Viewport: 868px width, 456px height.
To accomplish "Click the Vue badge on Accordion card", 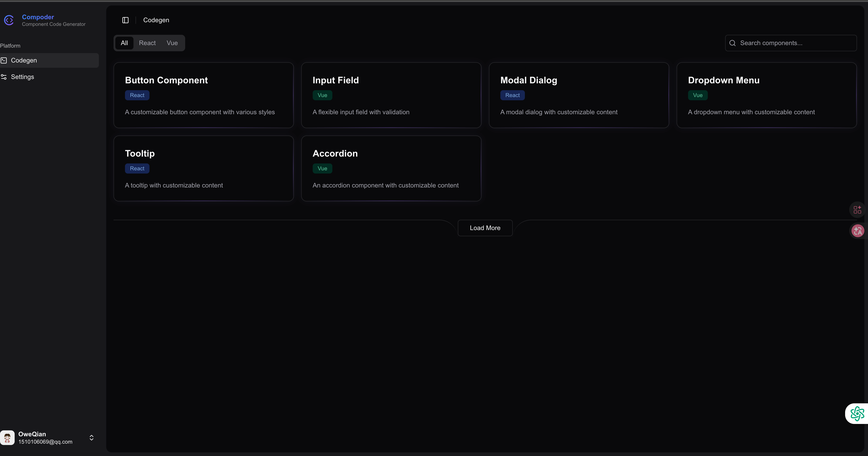I will coord(322,168).
